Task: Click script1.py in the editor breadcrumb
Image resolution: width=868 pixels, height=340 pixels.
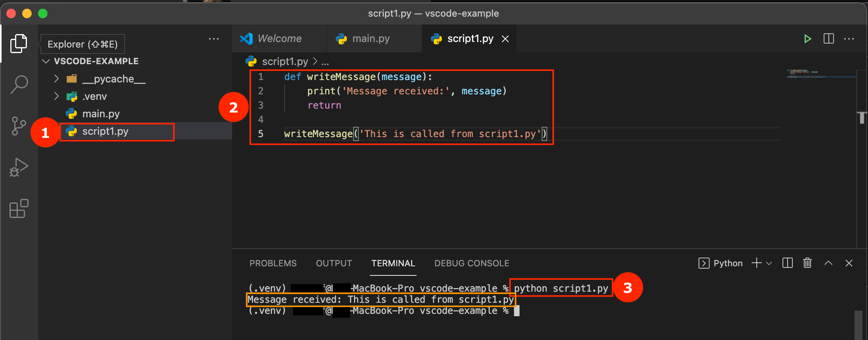Action: pos(285,61)
